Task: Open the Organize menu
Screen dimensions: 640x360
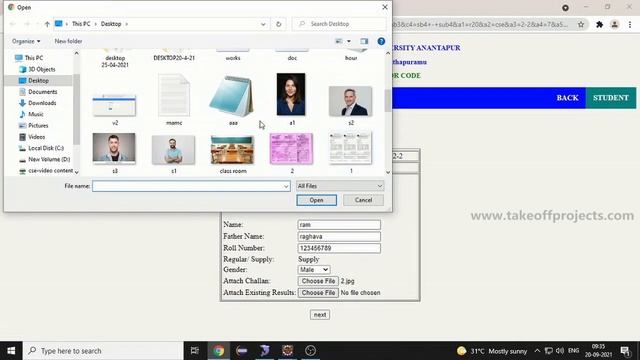Action: (26, 41)
